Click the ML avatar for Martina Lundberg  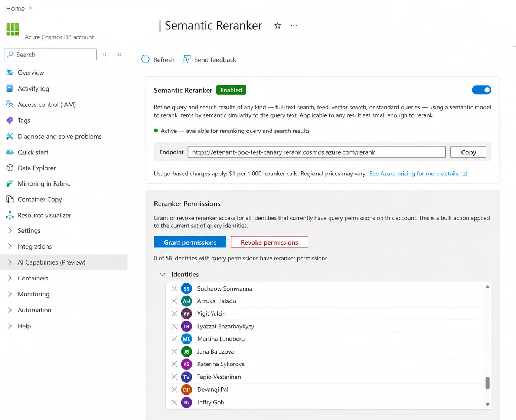click(x=186, y=339)
